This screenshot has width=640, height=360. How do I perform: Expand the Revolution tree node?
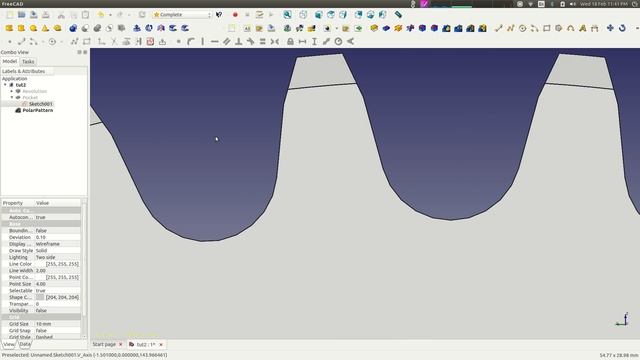pyautogui.click(x=12, y=91)
